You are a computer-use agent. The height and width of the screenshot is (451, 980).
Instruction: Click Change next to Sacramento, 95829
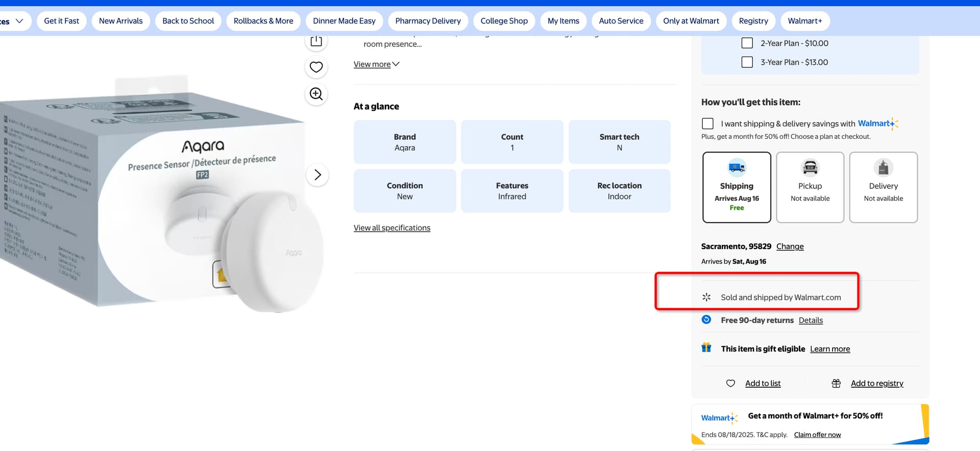pos(790,246)
